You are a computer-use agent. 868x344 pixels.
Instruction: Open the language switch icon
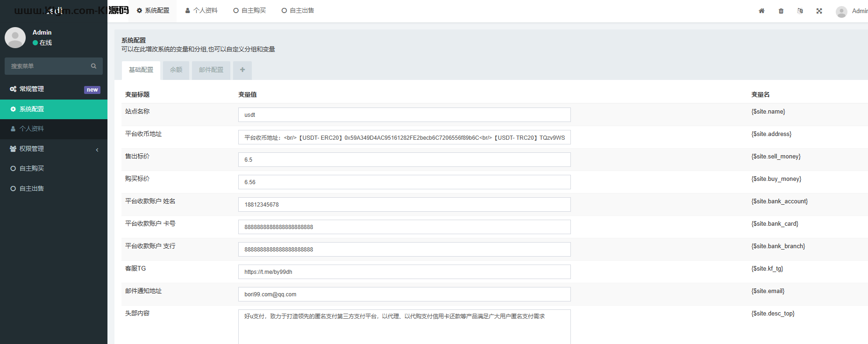tap(800, 11)
